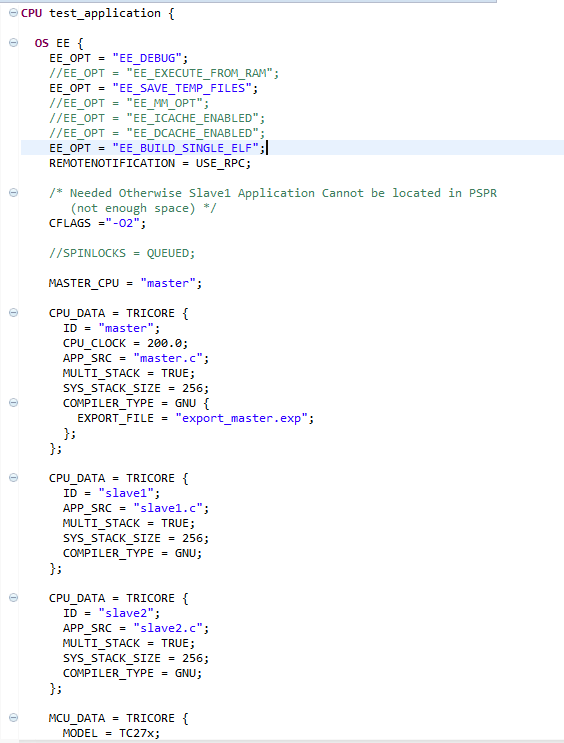Click the line 'ID = "slave2";'
564x743 pixels.
(111, 613)
